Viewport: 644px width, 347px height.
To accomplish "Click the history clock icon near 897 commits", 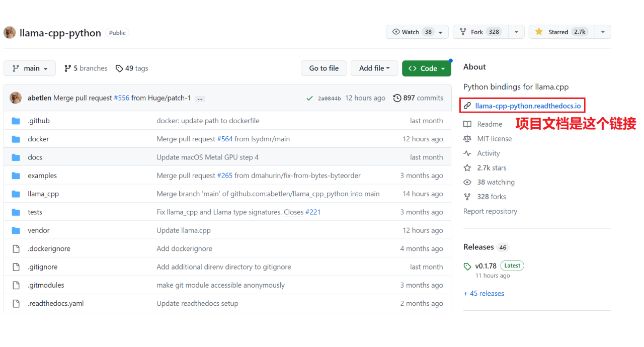I will pos(397,98).
